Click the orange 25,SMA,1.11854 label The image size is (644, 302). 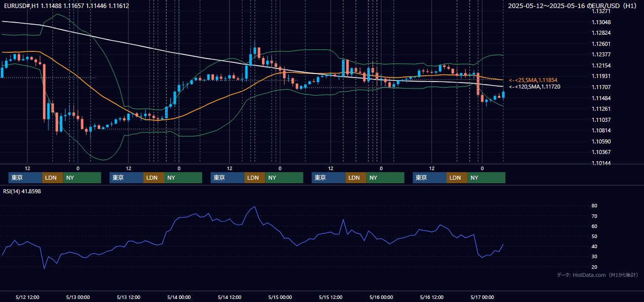[533, 80]
